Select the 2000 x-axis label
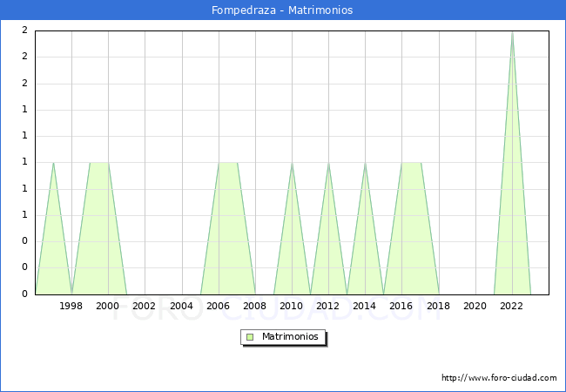 108,306
